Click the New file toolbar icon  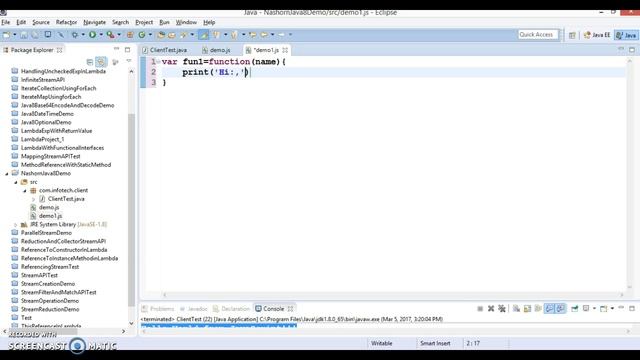click(x=6, y=35)
